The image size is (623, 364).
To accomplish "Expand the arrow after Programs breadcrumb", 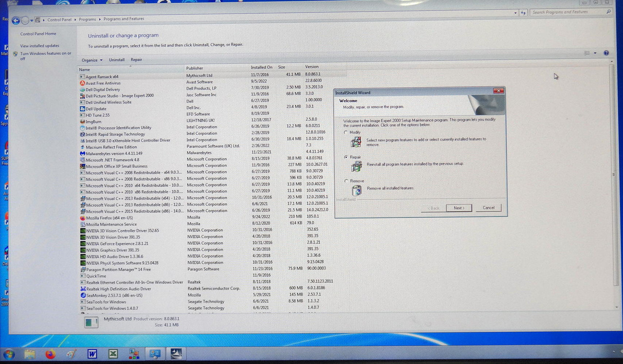I will tap(100, 19).
